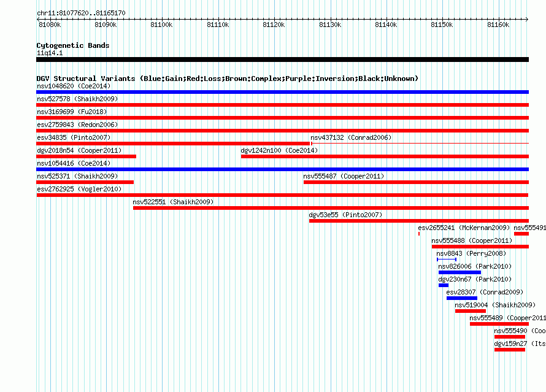Click the red bar under dgv159n27

[x=510, y=350]
